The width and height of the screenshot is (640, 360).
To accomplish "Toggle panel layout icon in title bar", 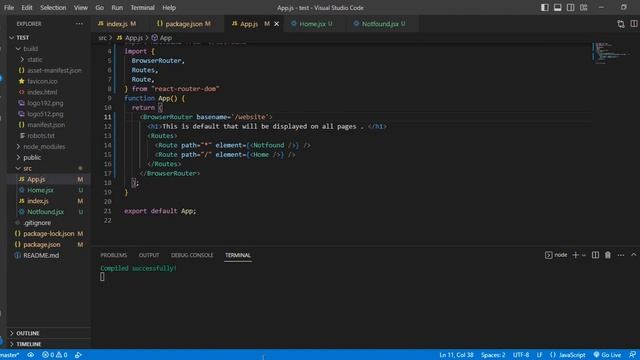I will click(x=558, y=7).
